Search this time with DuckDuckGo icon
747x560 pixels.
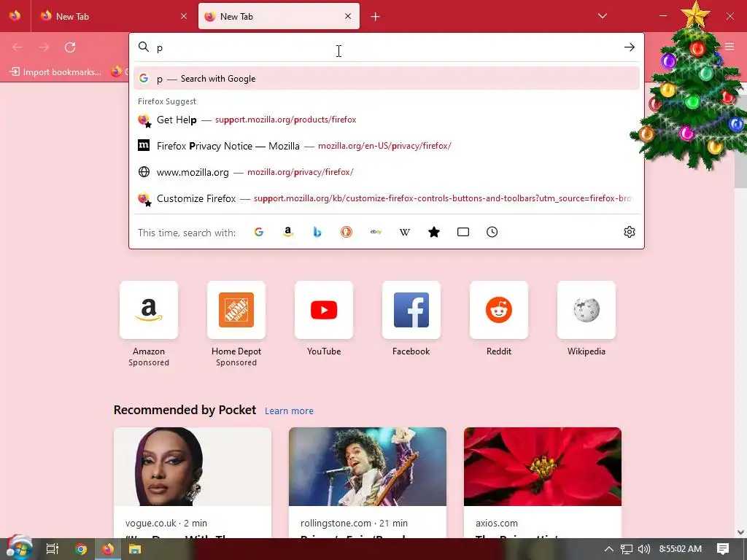pos(347,232)
